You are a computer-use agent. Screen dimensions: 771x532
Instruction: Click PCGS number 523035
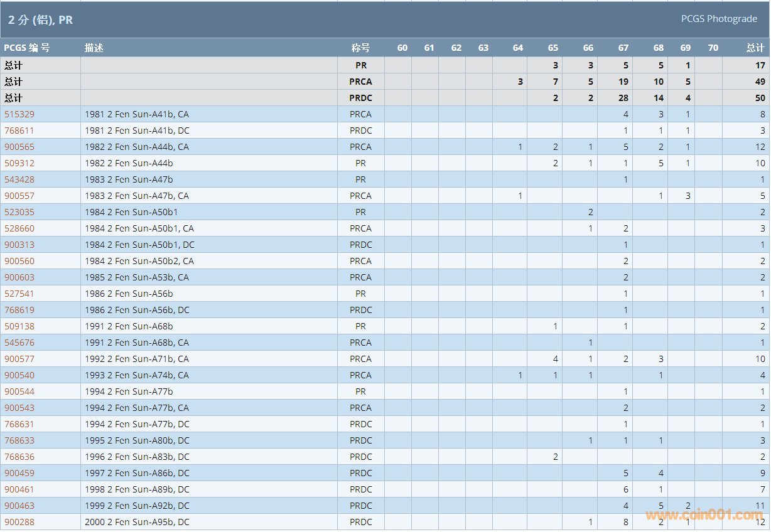[x=19, y=212]
